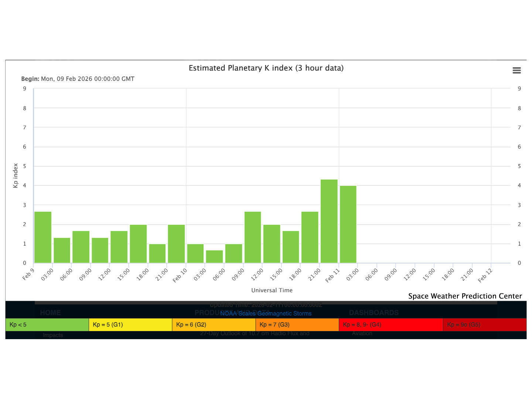Open the DASHBOARDS menu item
Viewport: 532px width, 399px height.
tap(374, 313)
